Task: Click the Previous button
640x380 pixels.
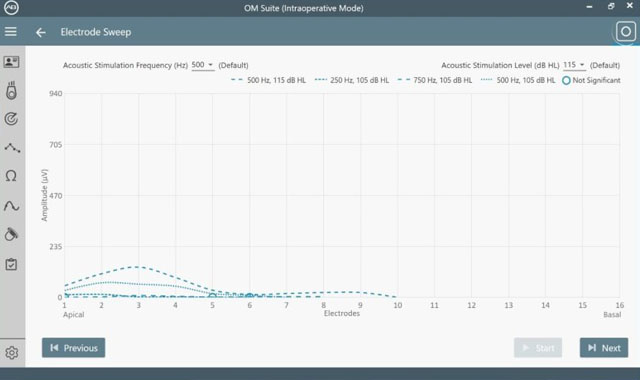Action: point(73,348)
